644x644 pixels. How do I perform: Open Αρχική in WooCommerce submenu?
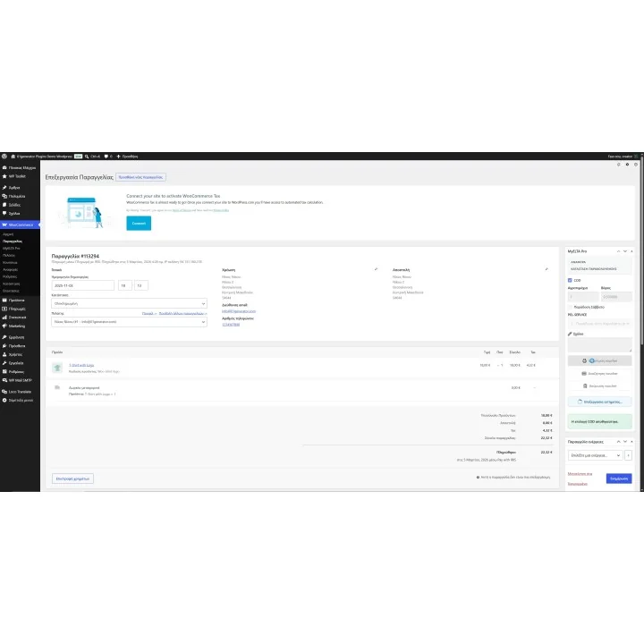pos(8,234)
